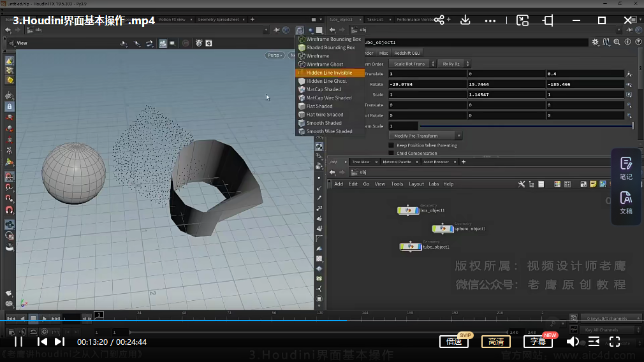The image size is (644, 362).
Task: Pick MatCap Shaded display mode
Action: 330,89
